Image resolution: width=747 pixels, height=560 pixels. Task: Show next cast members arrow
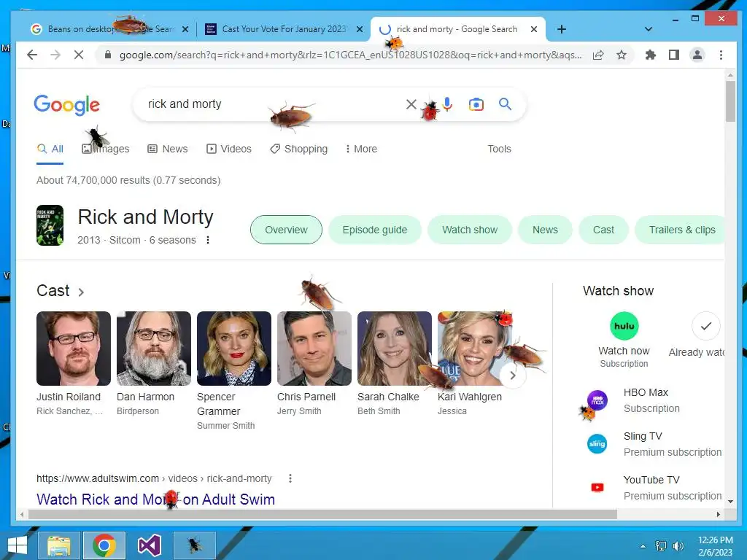(513, 376)
